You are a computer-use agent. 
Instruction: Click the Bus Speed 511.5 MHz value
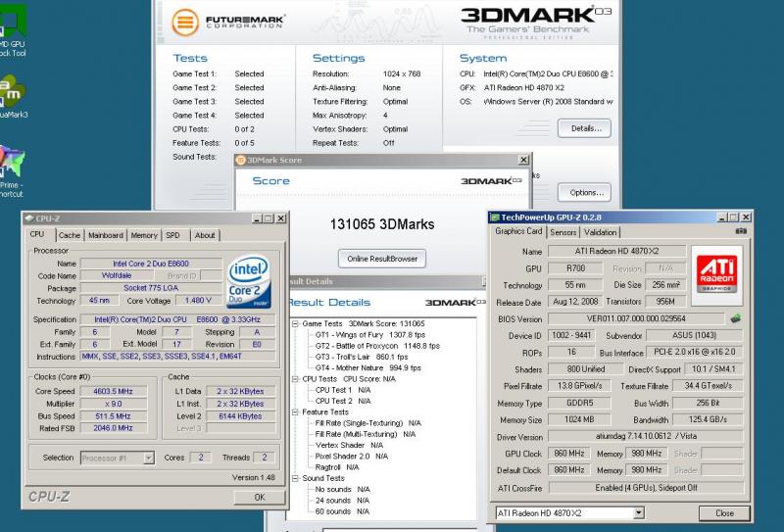(x=113, y=416)
